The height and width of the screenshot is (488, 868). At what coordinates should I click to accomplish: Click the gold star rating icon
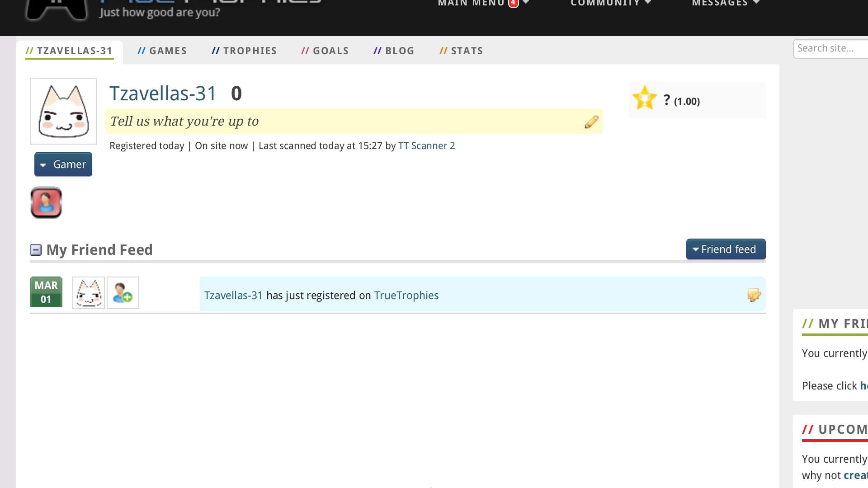pos(644,98)
